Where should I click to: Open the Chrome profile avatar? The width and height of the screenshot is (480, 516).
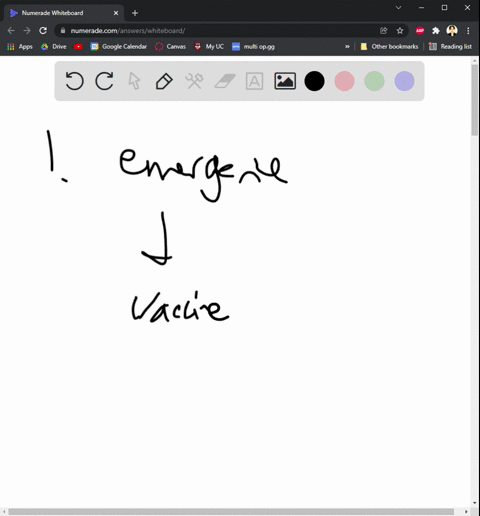tap(452, 31)
